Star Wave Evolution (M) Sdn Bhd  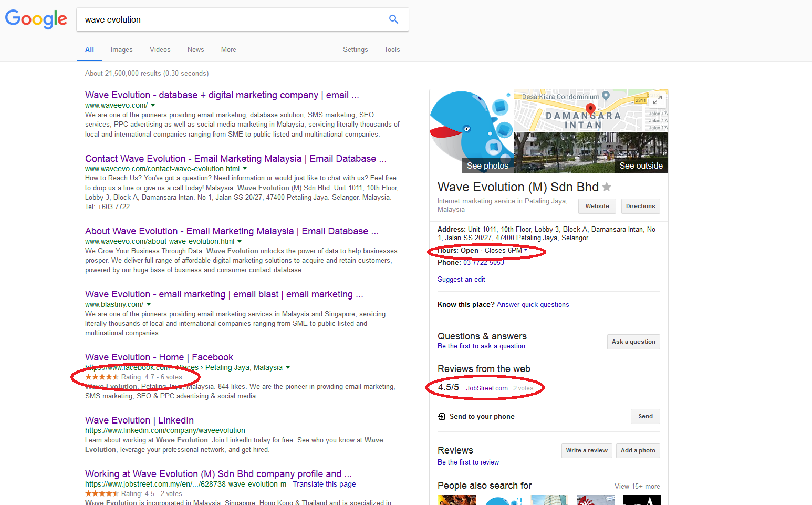(607, 187)
